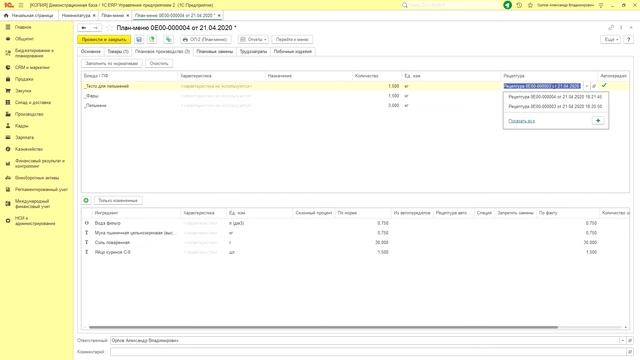Select the Мука пшеничная цельнозерновая ingredient row
This screenshot has width=640, height=360.
[355, 233]
